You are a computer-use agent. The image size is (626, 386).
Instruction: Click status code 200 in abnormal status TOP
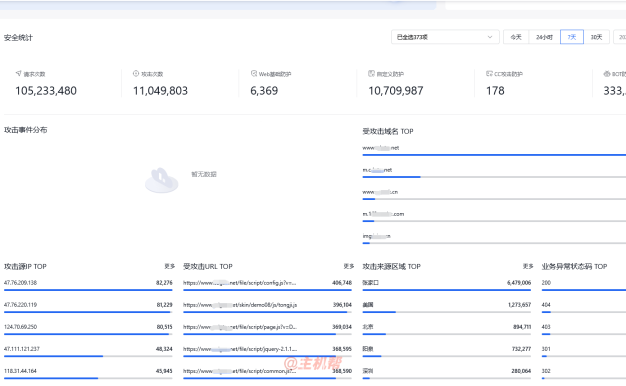coord(546,283)
